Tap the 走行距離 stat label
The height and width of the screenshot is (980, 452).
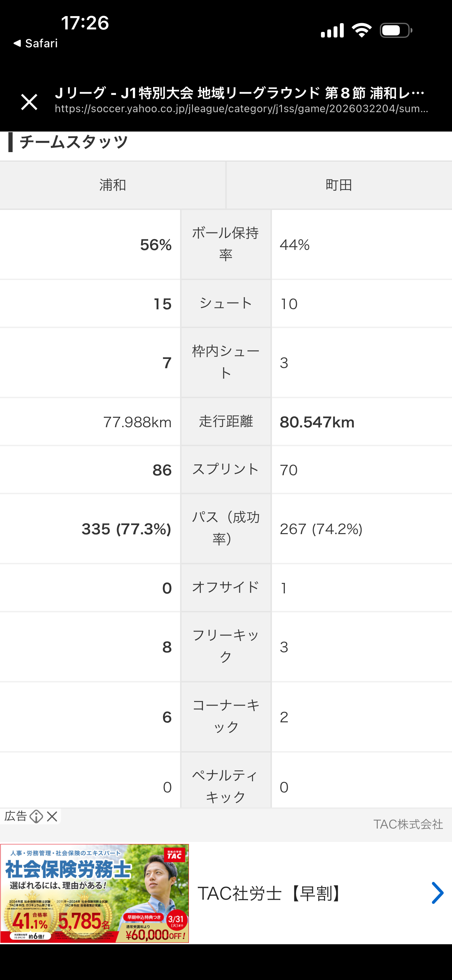(x=226, y=422)
